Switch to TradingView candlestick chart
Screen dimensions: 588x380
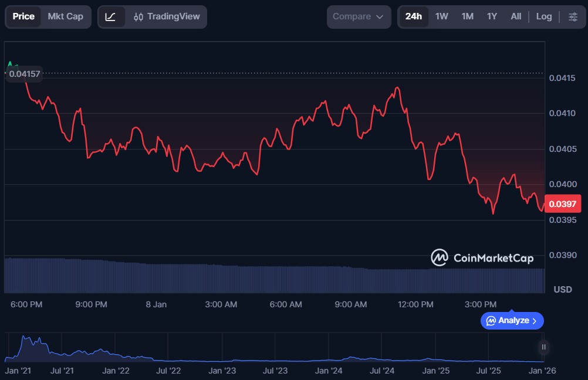[167, 17]
